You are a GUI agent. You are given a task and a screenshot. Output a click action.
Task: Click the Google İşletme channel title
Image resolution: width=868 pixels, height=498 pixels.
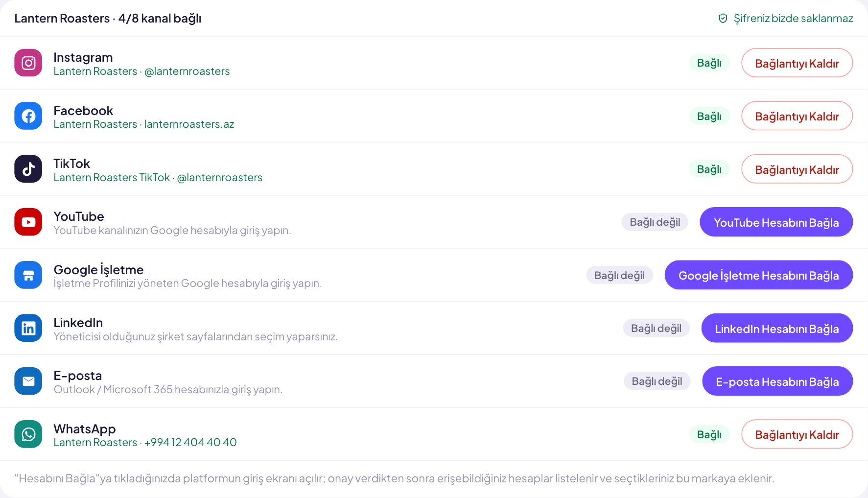(x=98, y=269)
